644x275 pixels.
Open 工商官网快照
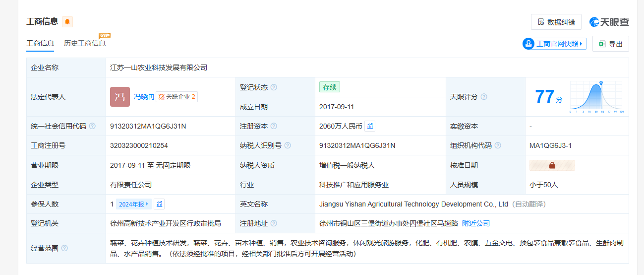[x=554, y=44]
